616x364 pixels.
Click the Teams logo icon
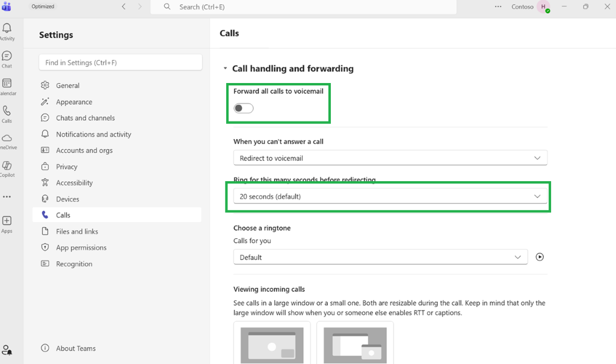point(6,7)
